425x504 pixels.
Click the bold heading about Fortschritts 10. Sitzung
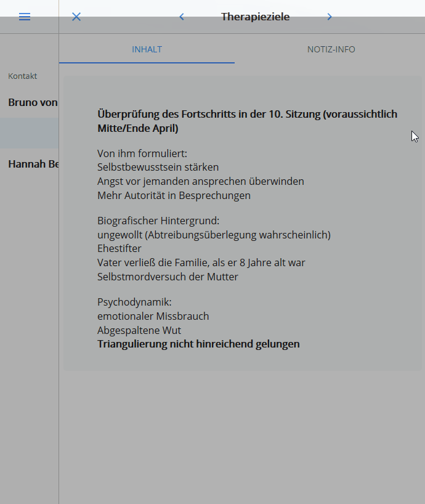click(248, 121)
